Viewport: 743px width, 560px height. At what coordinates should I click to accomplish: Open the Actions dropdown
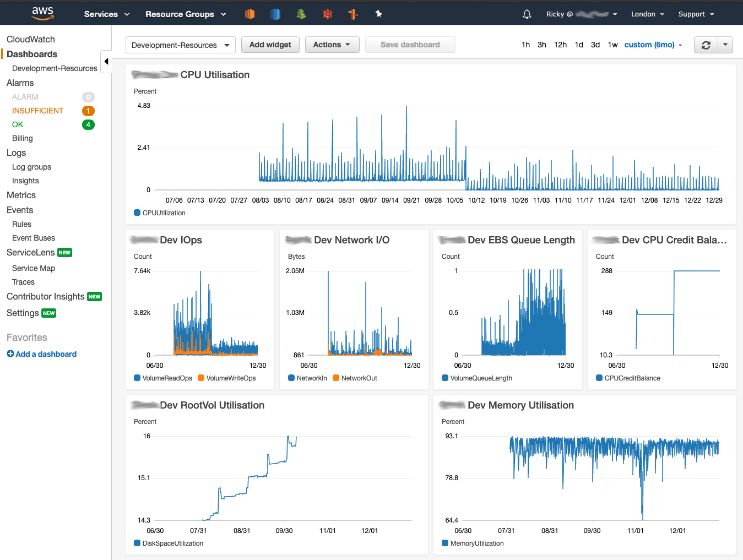coord(332,45)
